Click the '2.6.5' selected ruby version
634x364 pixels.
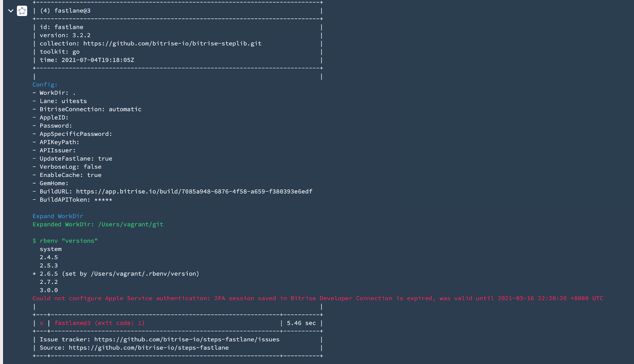point(49,274)
